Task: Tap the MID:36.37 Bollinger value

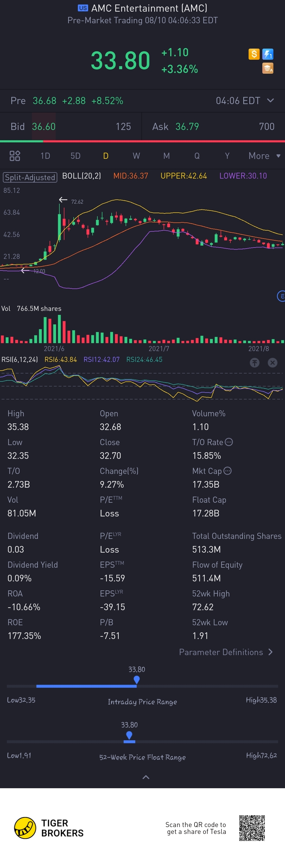Action: point(131,176)
